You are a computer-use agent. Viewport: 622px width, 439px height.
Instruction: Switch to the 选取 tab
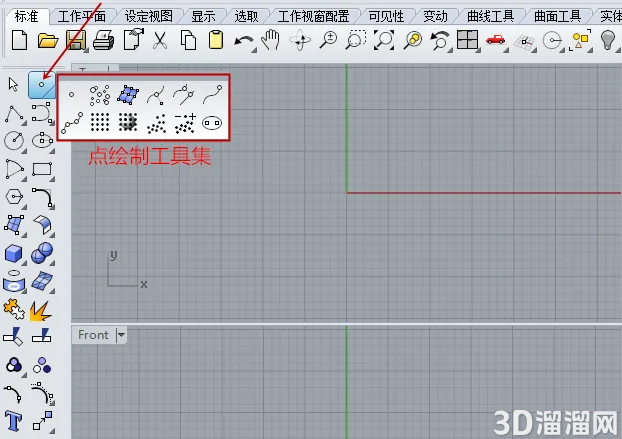[x=246, y=16]
